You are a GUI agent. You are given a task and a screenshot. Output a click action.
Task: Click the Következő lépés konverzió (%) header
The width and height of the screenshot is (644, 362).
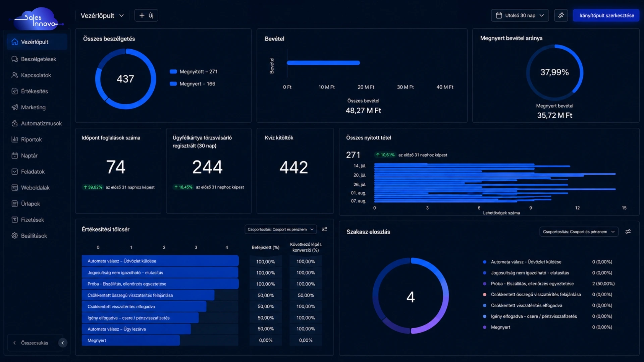[306, 247]
